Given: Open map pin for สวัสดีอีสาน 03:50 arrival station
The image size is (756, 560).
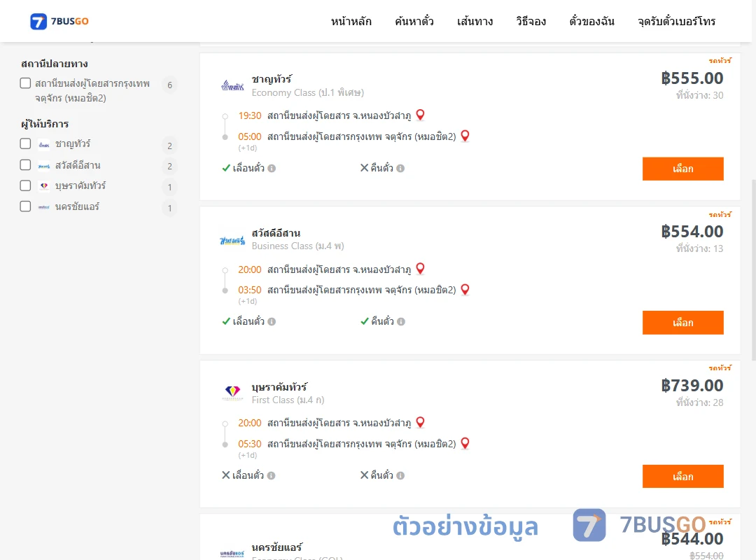Looking at the screenshot, I should click(465, 289).
